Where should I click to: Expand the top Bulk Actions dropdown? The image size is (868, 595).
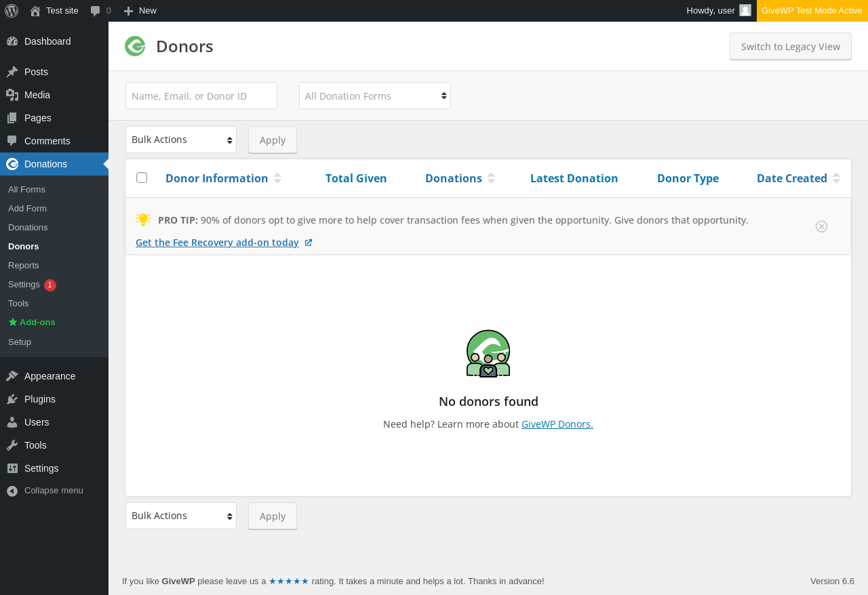181,140
